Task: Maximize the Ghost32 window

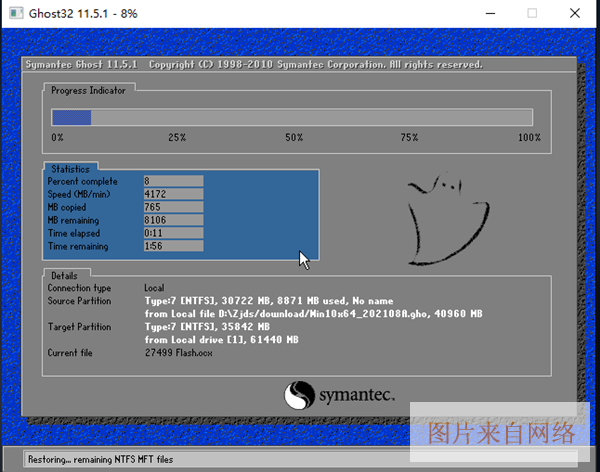Action: [x=532, y=13]
